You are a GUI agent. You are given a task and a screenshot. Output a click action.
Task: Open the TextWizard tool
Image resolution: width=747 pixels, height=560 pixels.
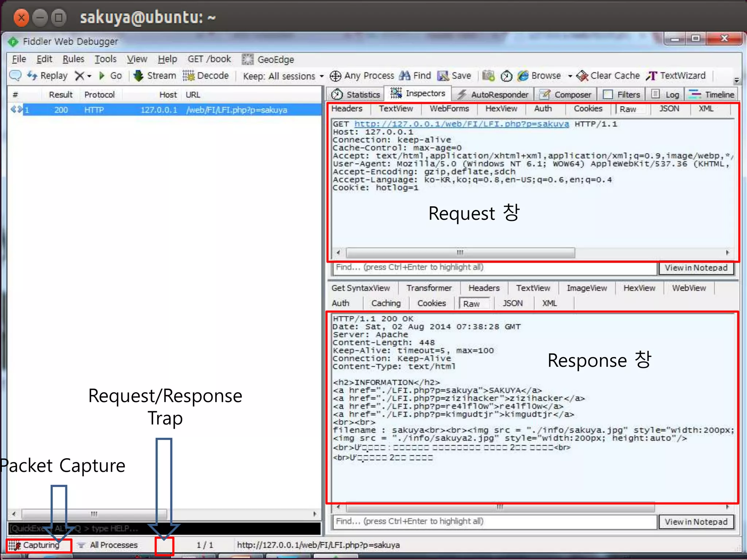[676, 75]
